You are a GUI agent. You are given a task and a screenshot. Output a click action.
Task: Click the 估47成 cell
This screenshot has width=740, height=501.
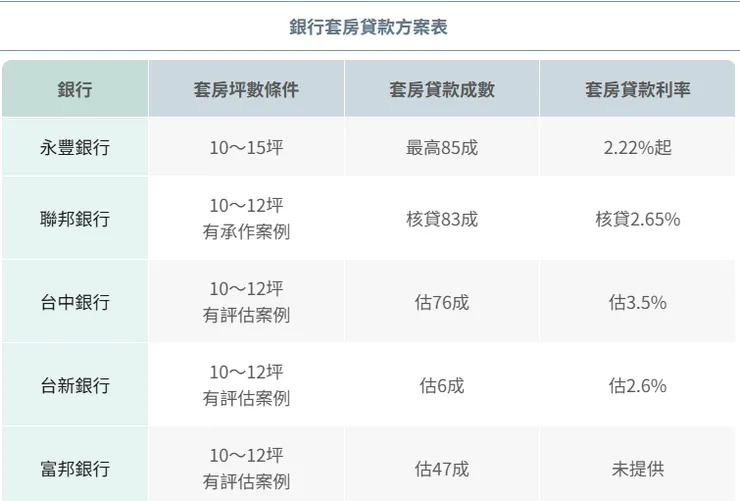coord(442,464)
